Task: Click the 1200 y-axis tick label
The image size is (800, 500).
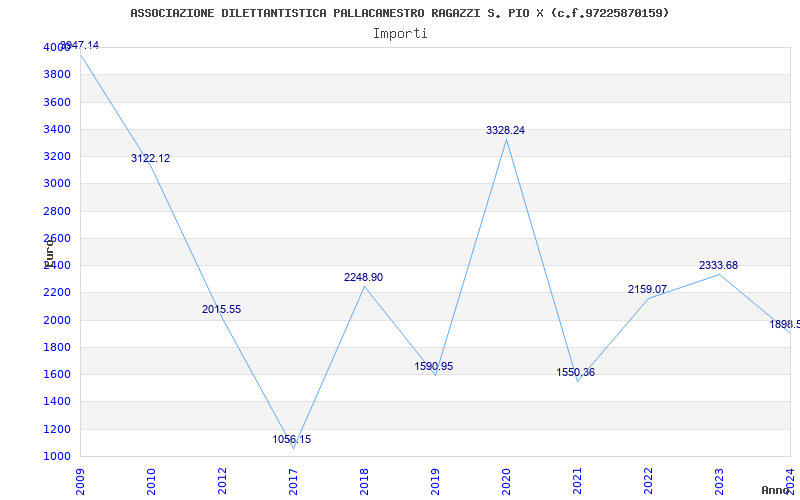Action: [x=57, y=429]
